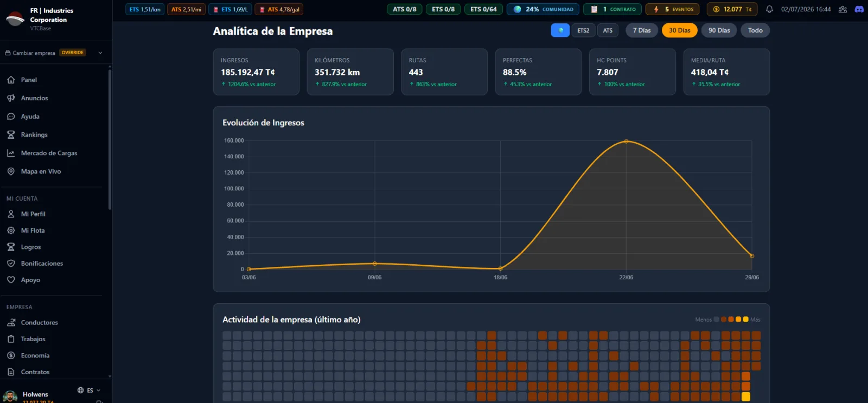
Task: Click the Economía dollar icon
Action: tap(11, 355)
